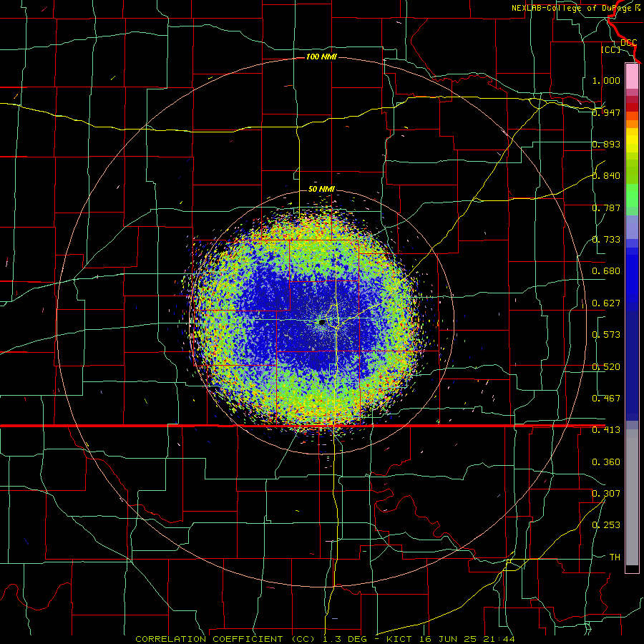Select the 0.840 scale value

606,176
